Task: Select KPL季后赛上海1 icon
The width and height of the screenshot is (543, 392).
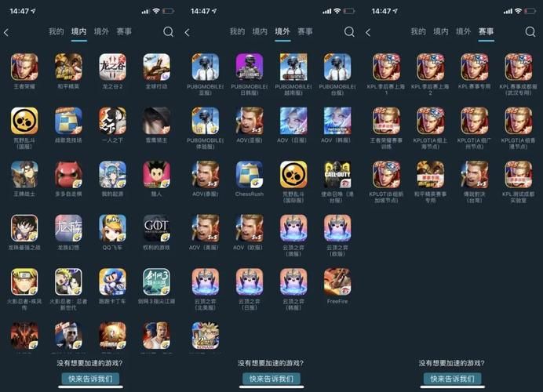Action: pyautogui.click(x=387, y=67)
